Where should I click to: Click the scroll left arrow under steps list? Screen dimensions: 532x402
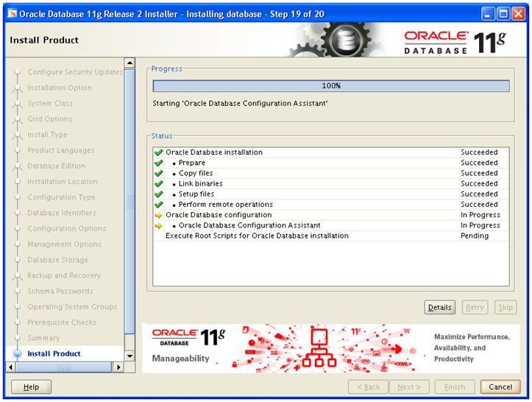11,367
